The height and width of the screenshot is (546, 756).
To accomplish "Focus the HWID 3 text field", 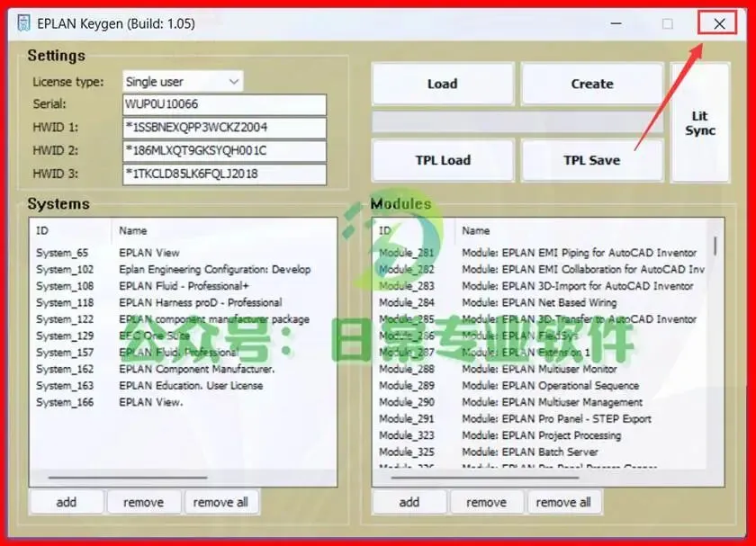I will [x=225, y=174].
